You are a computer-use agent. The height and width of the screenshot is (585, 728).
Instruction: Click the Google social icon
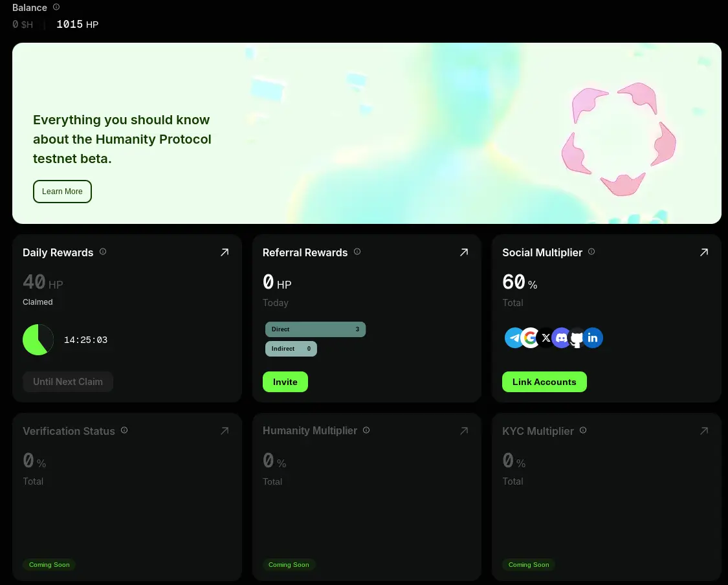tap(530, 338)
